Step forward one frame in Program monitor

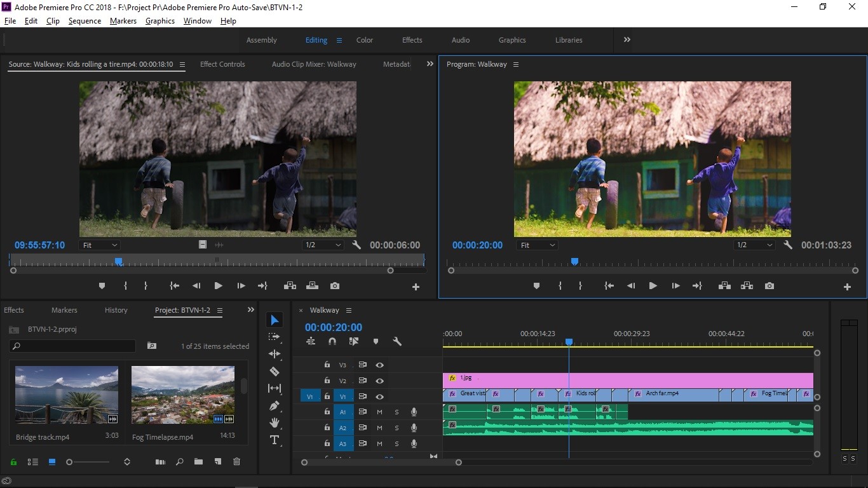675,286
